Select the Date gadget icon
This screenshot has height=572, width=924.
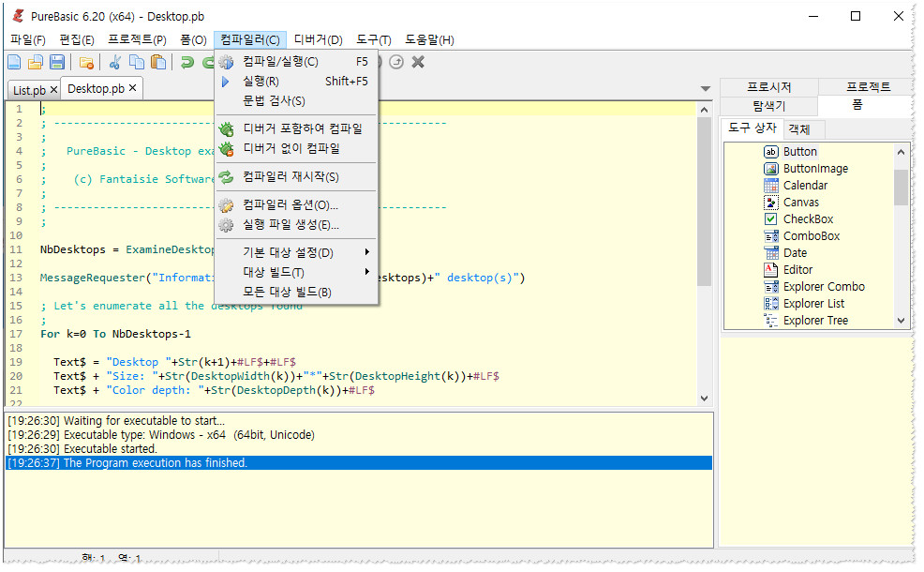pos(771,253)
